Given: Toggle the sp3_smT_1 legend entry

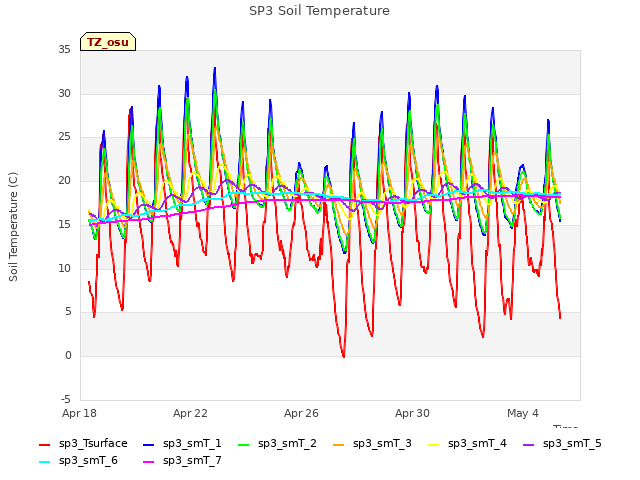Looking at the screenshot, I should [182, 443].
